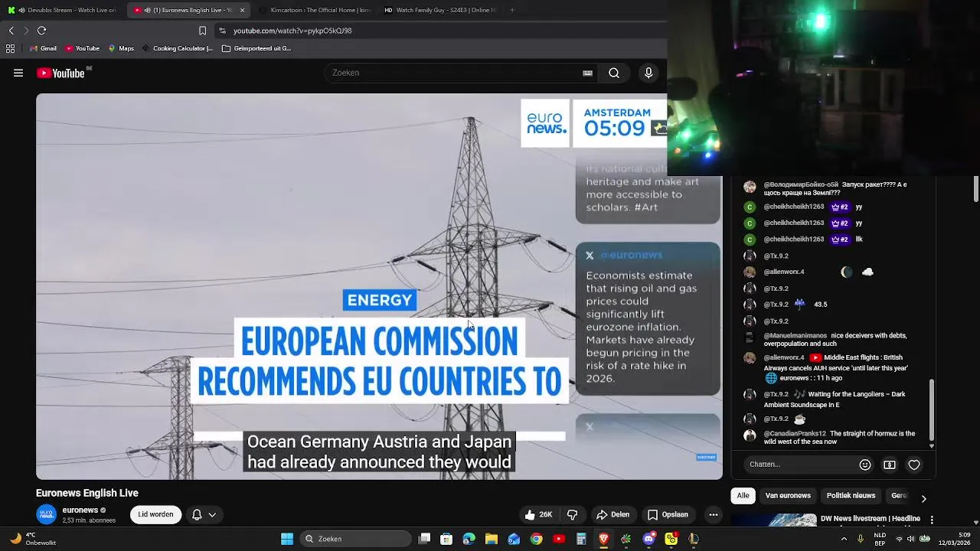This screenshot has height=551, width=980.
Task: Open the DW News livestream thumbnail
Action: [774, 520]
